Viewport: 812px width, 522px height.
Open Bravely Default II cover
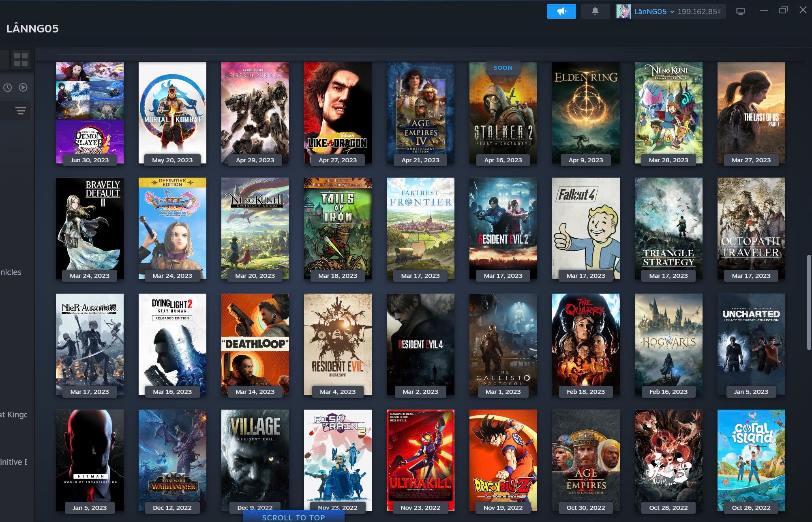90,228
